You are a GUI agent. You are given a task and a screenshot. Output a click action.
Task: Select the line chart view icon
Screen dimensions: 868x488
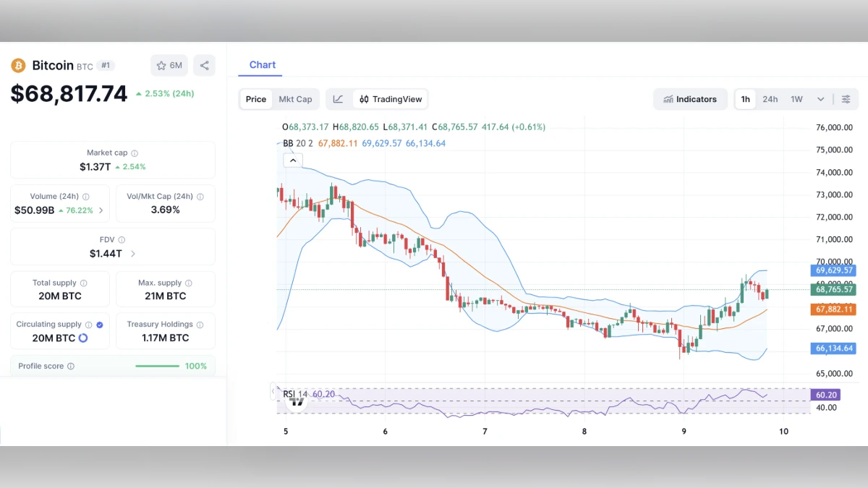pyautogui.click(x=337, y=99)
